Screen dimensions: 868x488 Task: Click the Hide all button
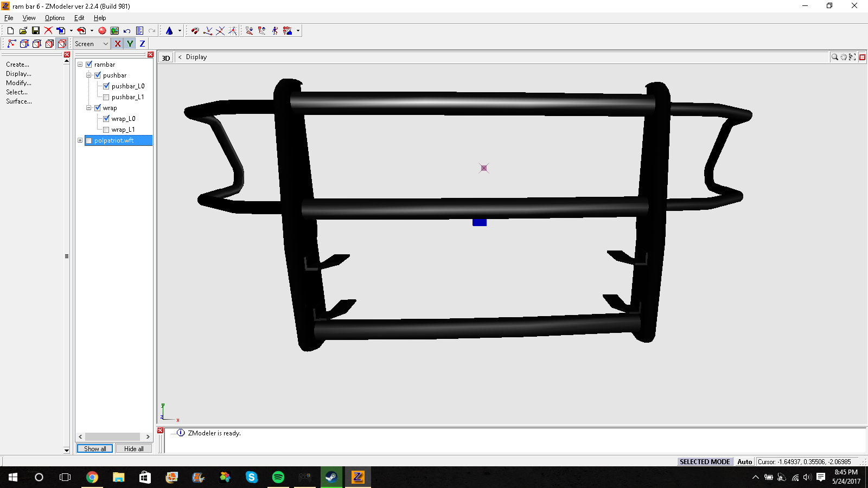[133, 449]
